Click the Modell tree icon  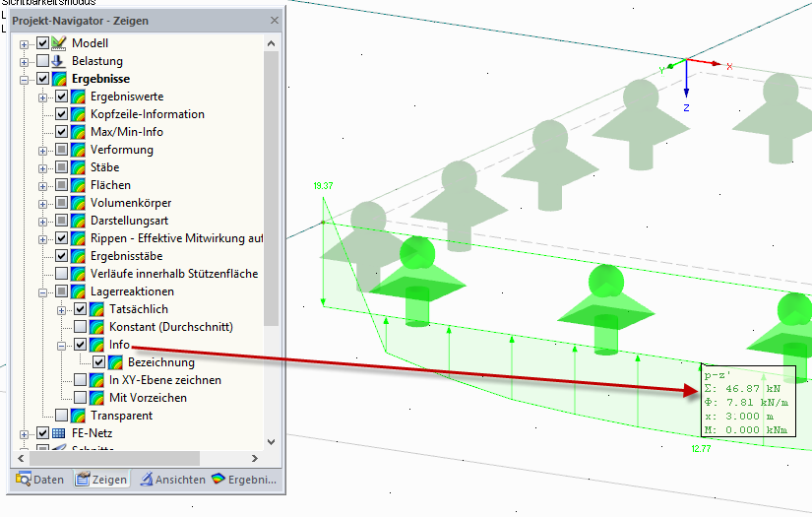click(x=58, y=43)
